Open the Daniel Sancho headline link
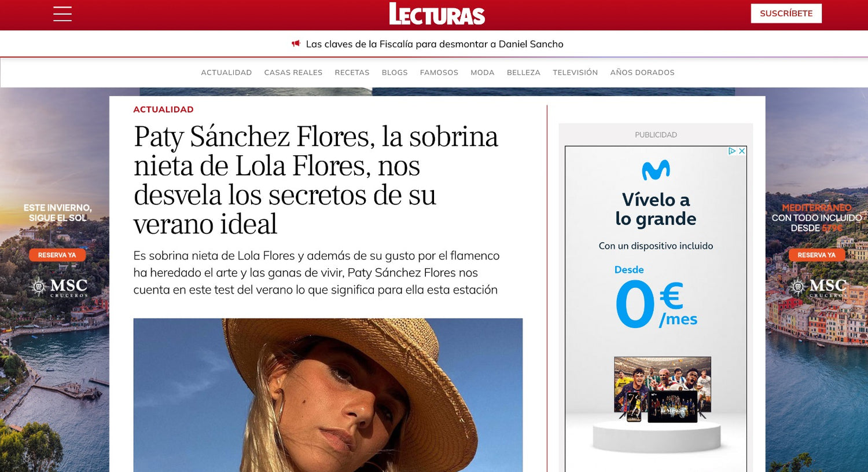This screenshot has height=472, width=868. pyautogui.click(x=435, y=44)
